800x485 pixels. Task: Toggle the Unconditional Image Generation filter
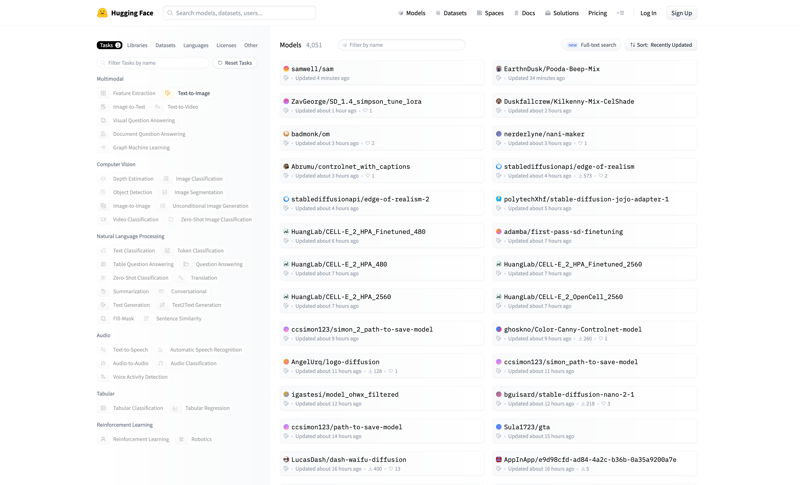204,206
